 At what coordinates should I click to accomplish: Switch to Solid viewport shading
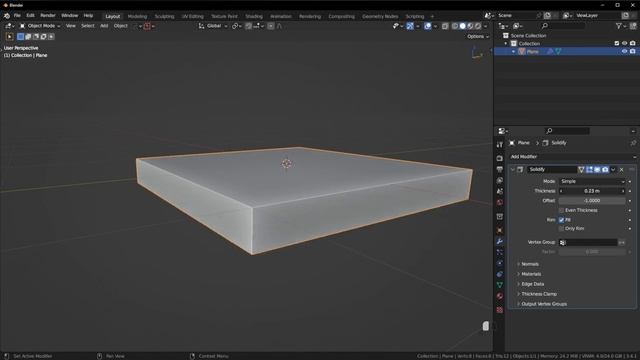tap(462, 26)
